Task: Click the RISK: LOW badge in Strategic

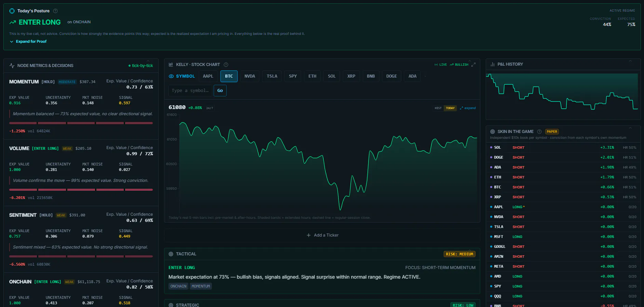Action: (x=463, y=305)
